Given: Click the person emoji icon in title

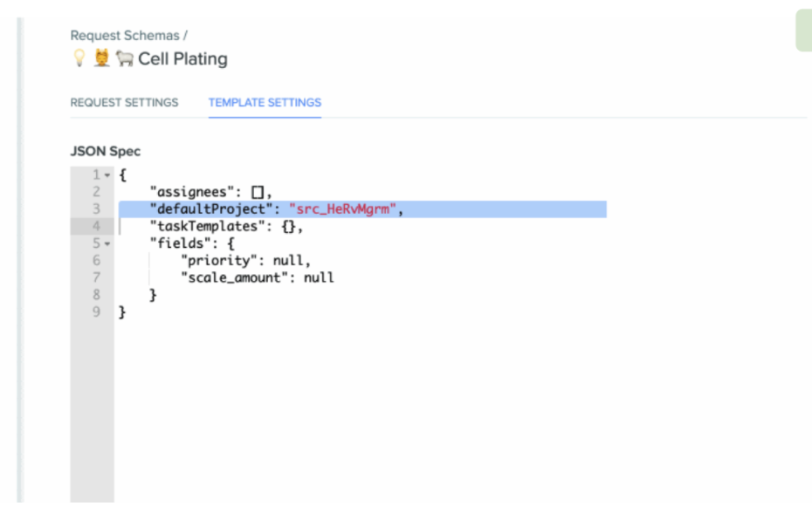Looking at the screenshot, I should coord(101,58).
